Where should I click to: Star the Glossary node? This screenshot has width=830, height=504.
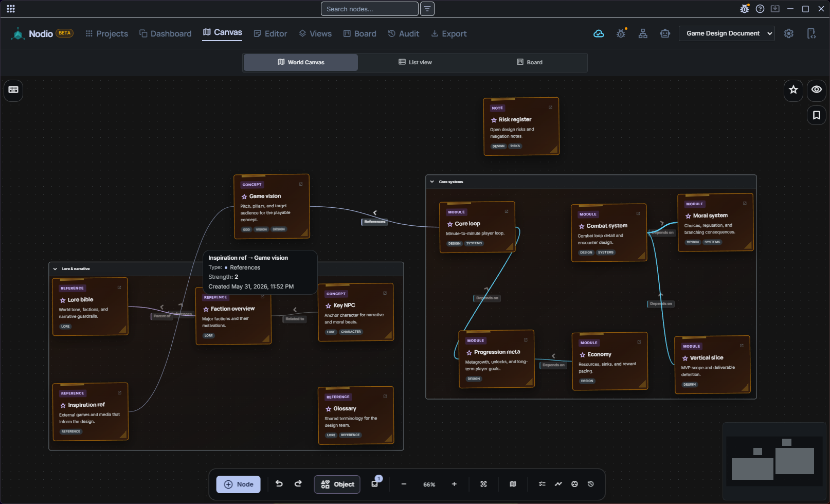point(328,409)
